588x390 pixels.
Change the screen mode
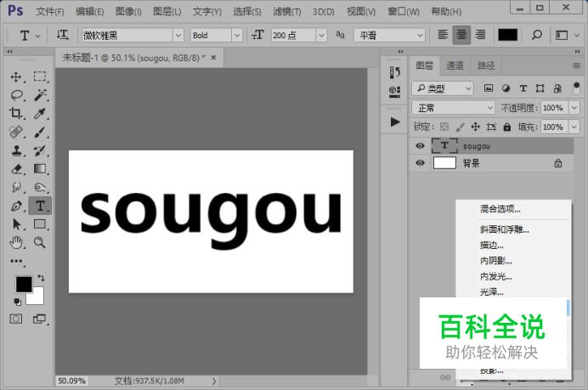39,319
